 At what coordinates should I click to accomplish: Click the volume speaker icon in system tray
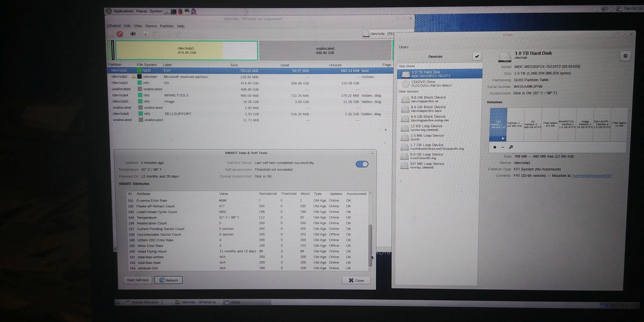coord(604,9)
